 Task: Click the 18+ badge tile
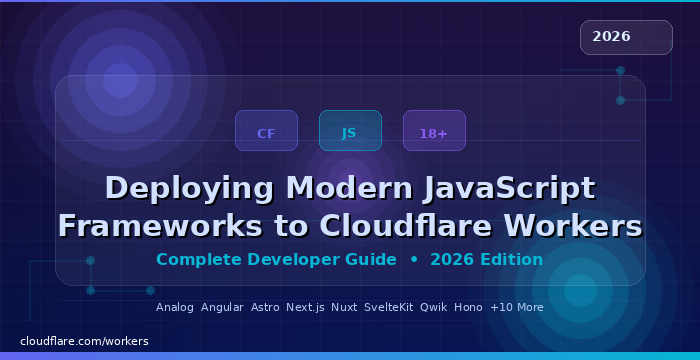(434, 130)
